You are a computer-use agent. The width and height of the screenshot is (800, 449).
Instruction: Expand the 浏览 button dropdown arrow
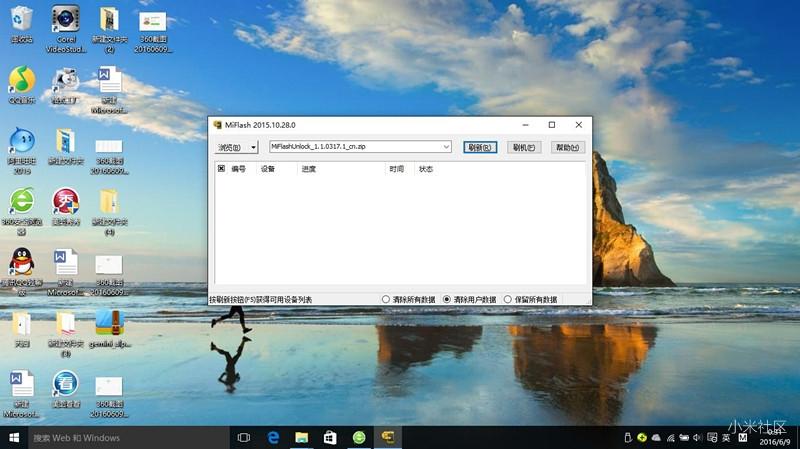[254, 147]
